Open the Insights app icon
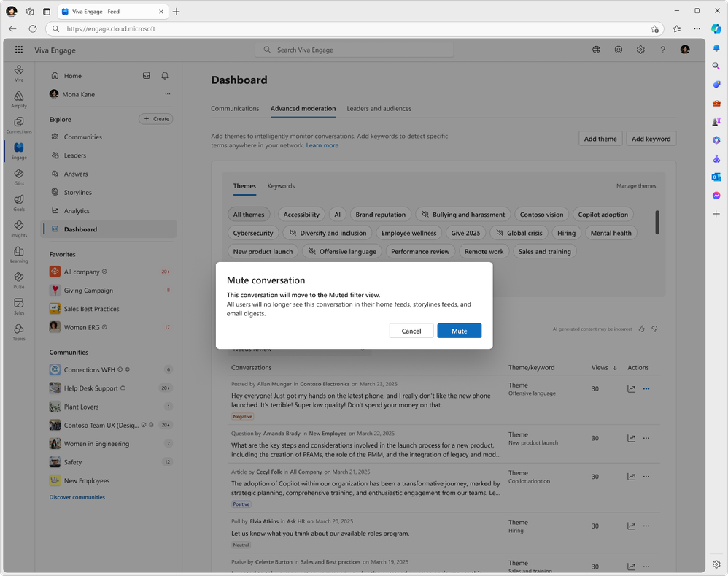The width and height of the screenshot is (728, 576). pyautogui.click(x=18, y=228)
